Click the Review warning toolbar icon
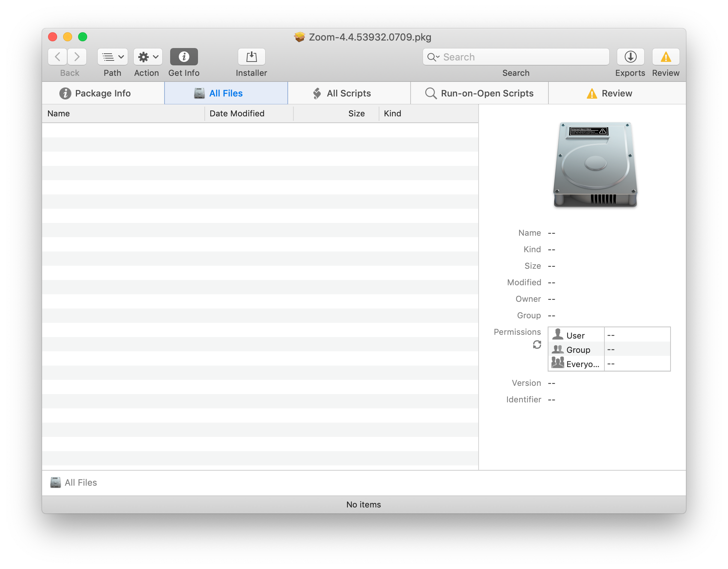The image size is (728, 569). coord(666,57)
